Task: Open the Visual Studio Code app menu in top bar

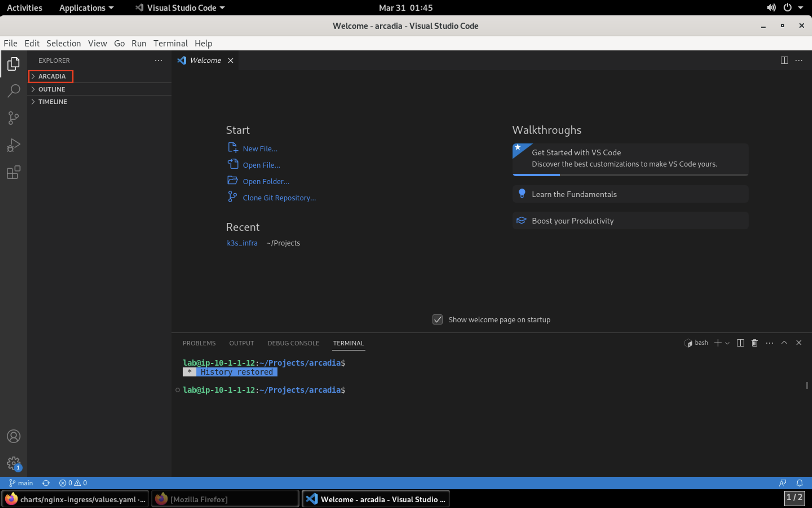Action: tap(180, 8)
